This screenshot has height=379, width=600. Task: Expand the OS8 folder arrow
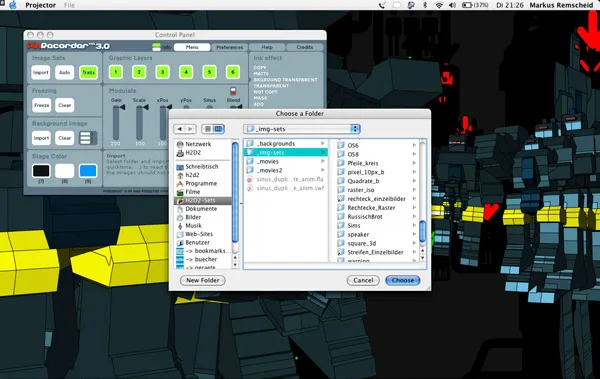click(414, 154)
